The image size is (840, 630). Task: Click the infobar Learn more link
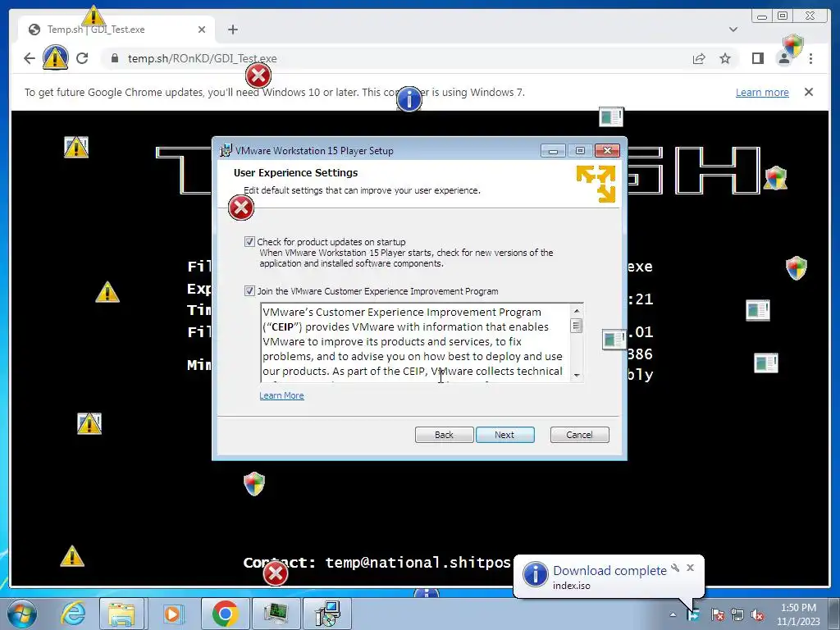coord(762,92)
